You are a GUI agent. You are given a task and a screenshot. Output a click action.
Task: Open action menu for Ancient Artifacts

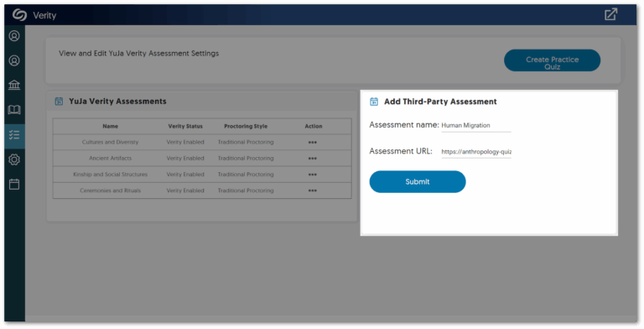313,159
